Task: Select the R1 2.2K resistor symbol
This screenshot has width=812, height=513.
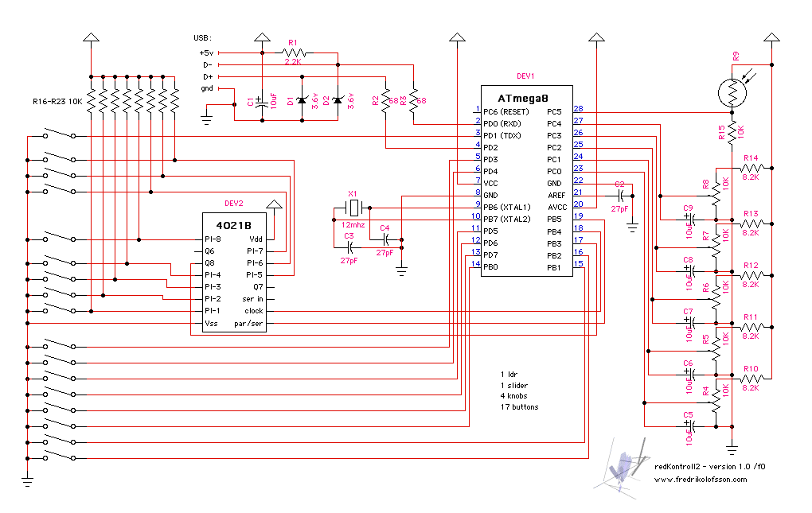Action: (292, 52)
